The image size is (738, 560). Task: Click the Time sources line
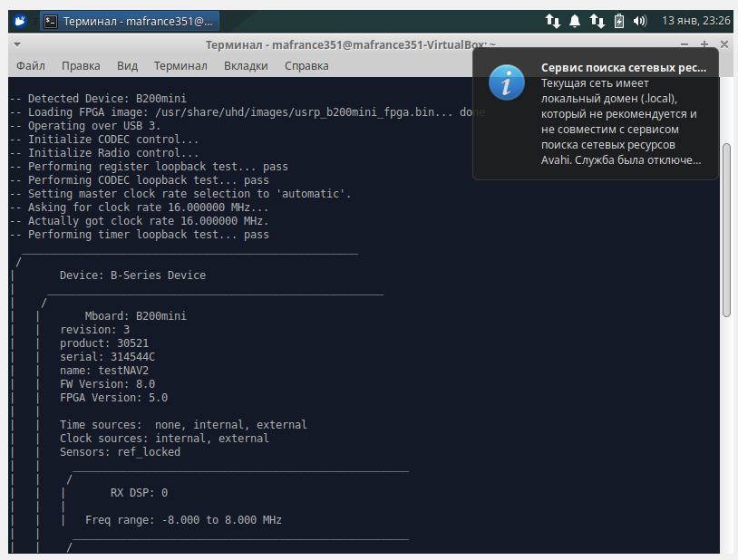pyautogui.click(x=183, y=425)
